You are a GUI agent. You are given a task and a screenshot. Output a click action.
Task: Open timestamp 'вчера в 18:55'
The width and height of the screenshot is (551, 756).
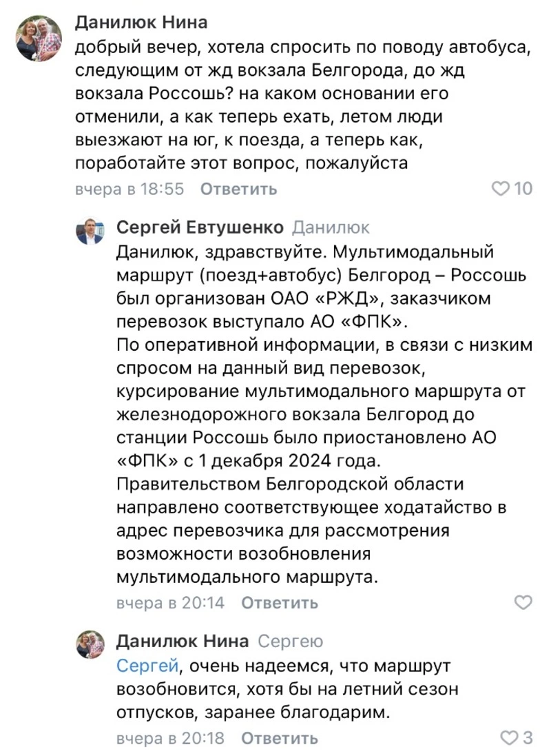[129, 189]
